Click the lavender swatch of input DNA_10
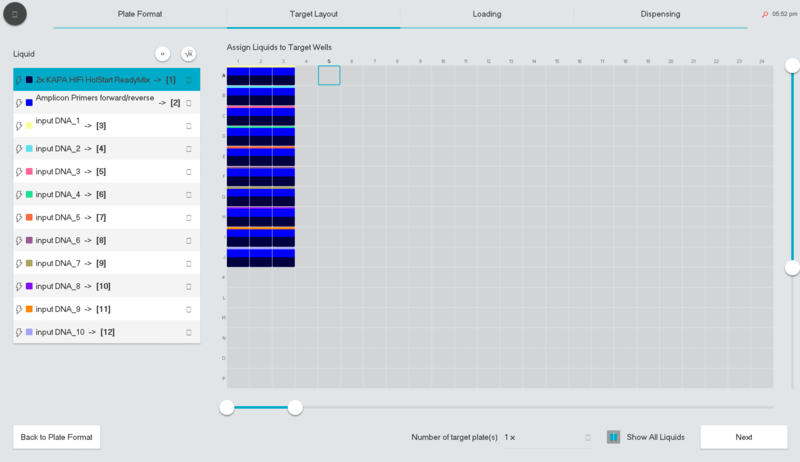 click(29, 332)
